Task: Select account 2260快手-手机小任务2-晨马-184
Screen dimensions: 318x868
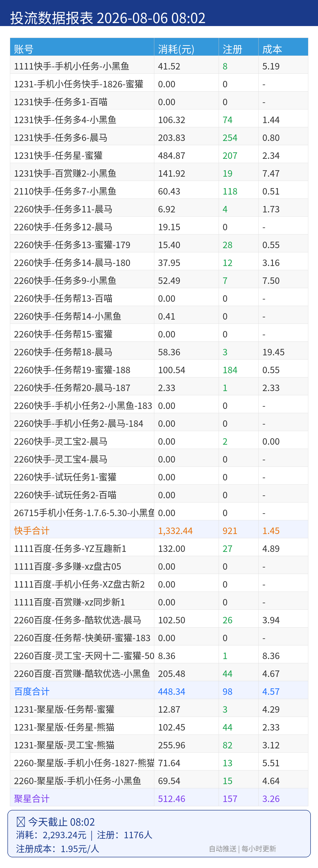Action: pyautogui.click(x=79, y=424)
